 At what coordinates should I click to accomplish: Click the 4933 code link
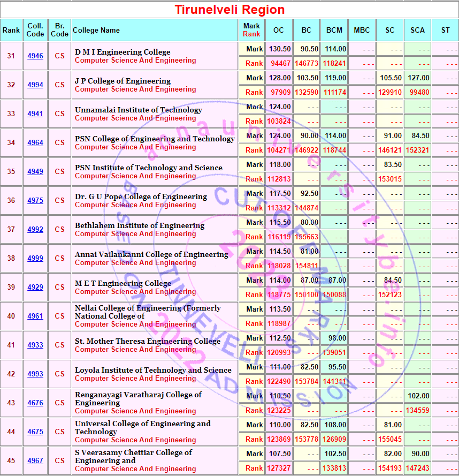[35, 345]
